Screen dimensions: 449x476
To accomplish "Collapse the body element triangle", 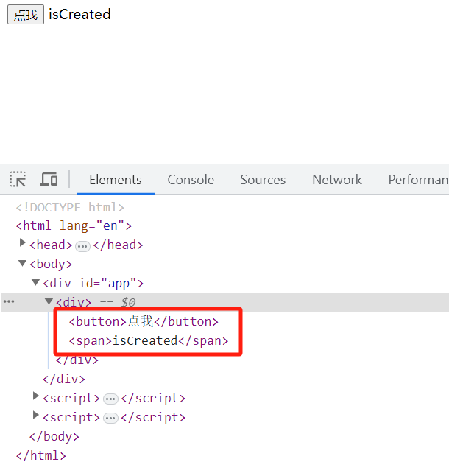I will click(x=22, y=263).
